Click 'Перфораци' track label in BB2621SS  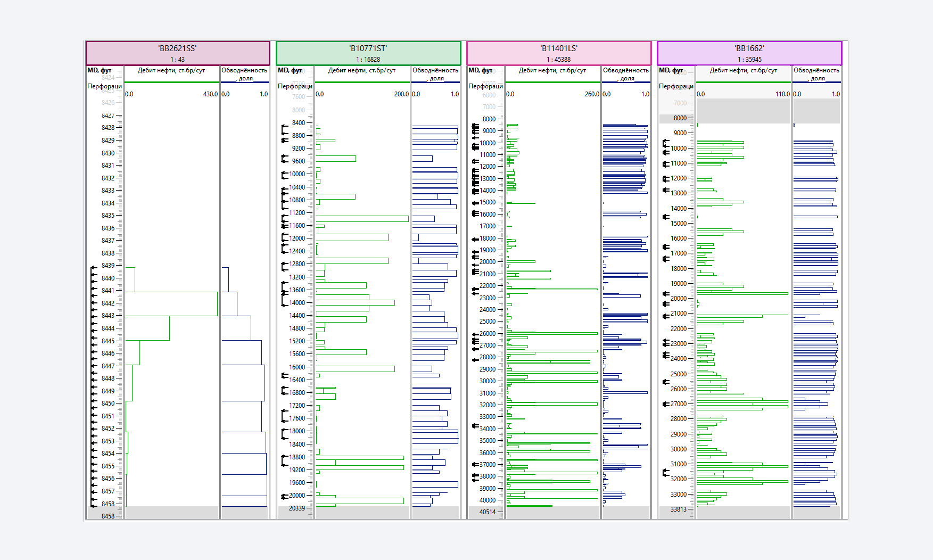click(x=105, y=86)
